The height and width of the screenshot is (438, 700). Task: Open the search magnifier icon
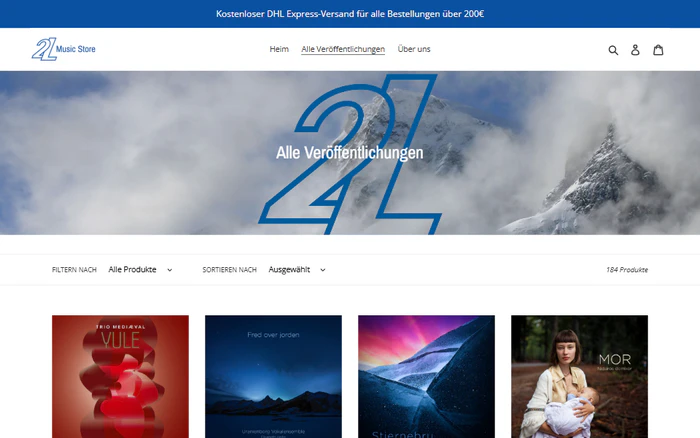[x=613, y=50]
